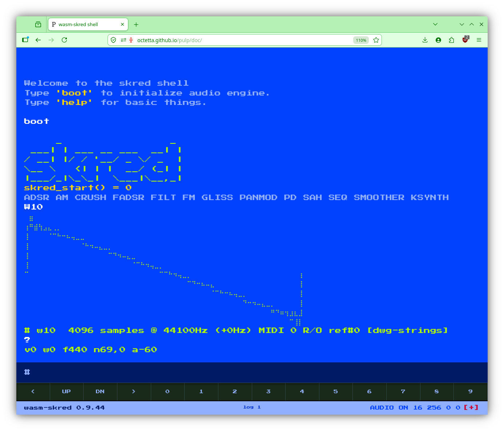Screen dimensions: 504x431
Task: Click the yellow 'help' command text
Action: 74,102
